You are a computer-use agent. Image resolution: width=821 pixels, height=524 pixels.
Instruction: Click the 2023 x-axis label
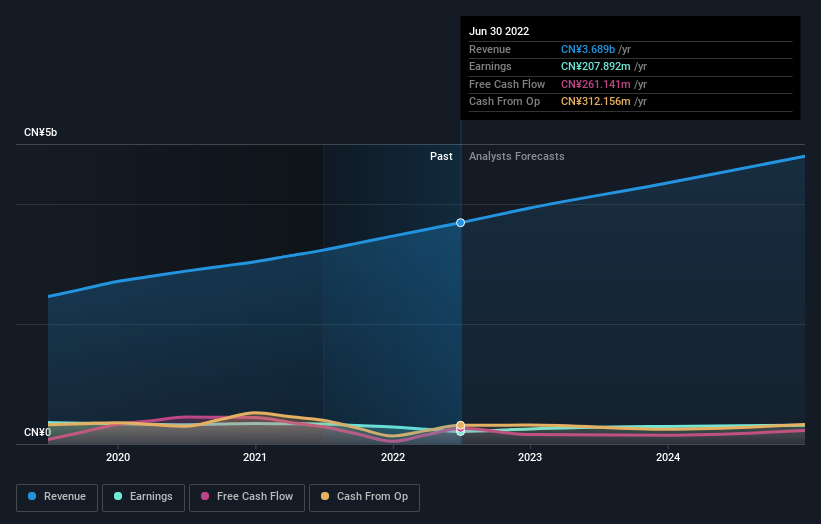tap(530, 457)
